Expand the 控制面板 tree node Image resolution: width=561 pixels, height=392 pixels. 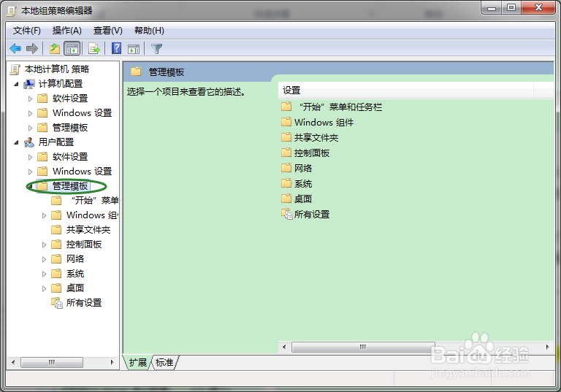(x=45, y=245)
